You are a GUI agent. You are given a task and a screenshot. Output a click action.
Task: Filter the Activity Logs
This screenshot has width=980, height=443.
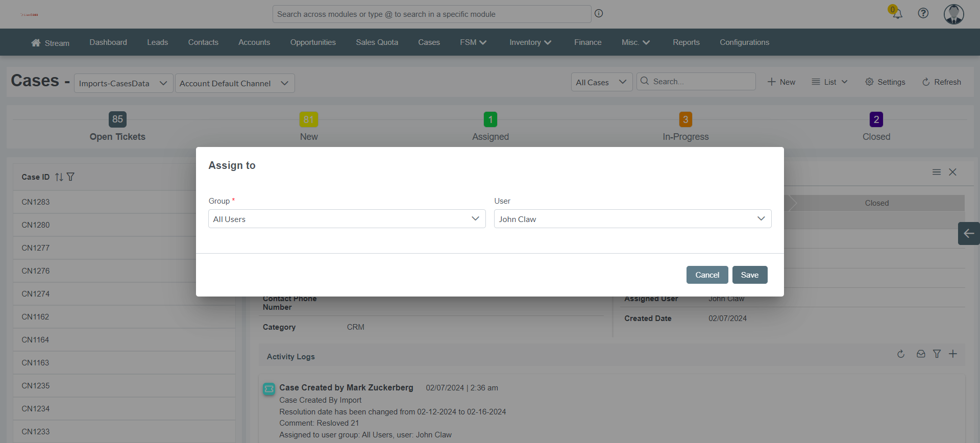point(937,354)
